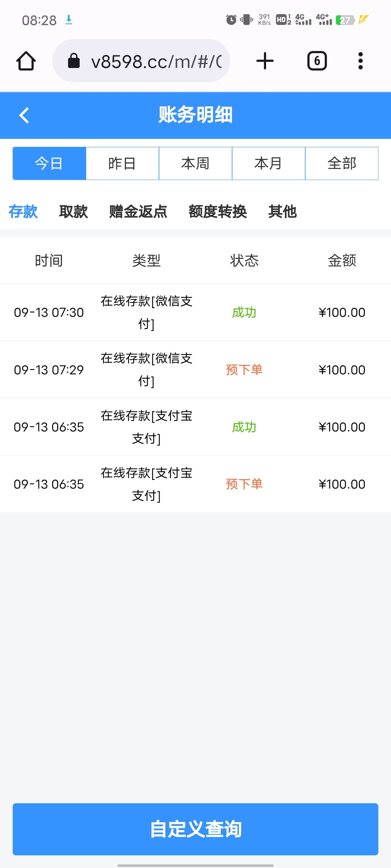This screenshot has height=868, width=391.
Task: Open the 09-13 07:30 WeChat deposit record
Action: [195, 312]
